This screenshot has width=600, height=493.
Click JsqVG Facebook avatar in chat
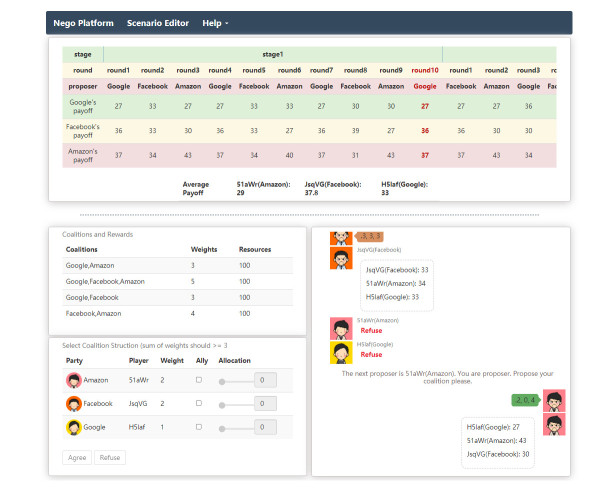(x=341, y=259)
